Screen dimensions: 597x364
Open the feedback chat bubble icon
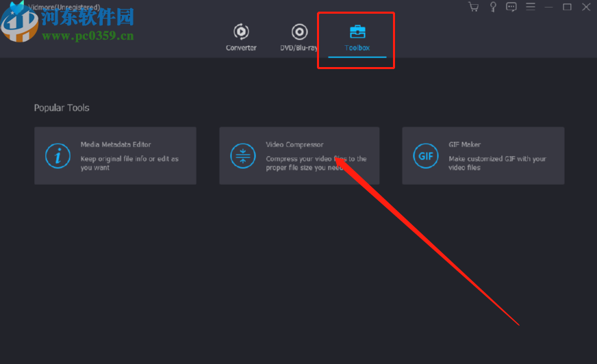511,7
